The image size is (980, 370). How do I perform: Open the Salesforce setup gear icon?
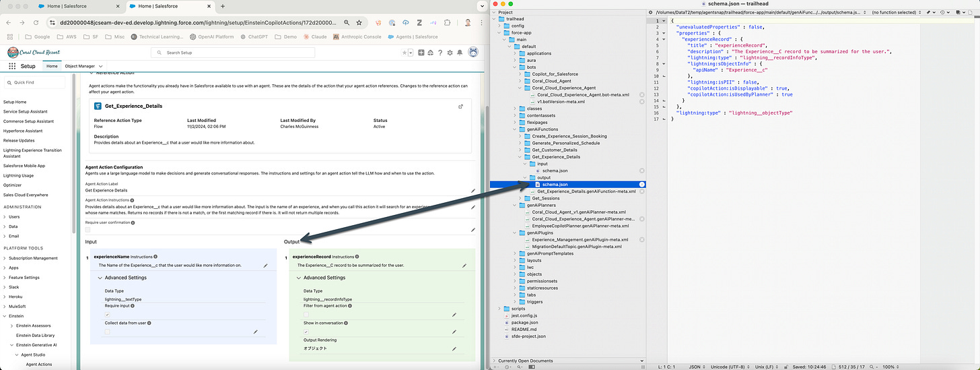pos(450,53)
